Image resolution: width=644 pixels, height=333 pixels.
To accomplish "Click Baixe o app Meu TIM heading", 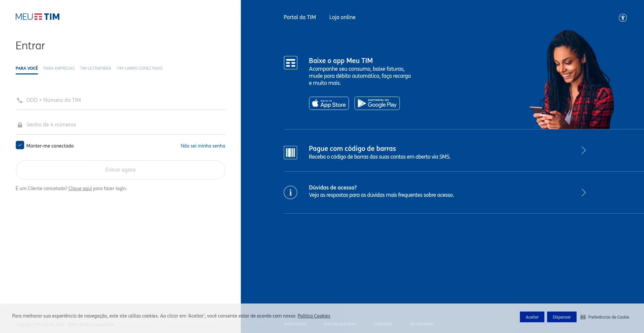I will (341, 61).
